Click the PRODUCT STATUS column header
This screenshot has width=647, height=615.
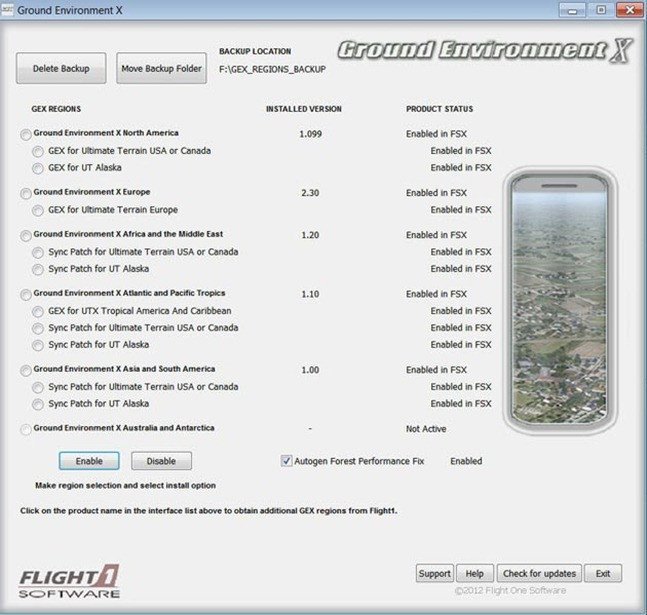[x=439, y=109]
